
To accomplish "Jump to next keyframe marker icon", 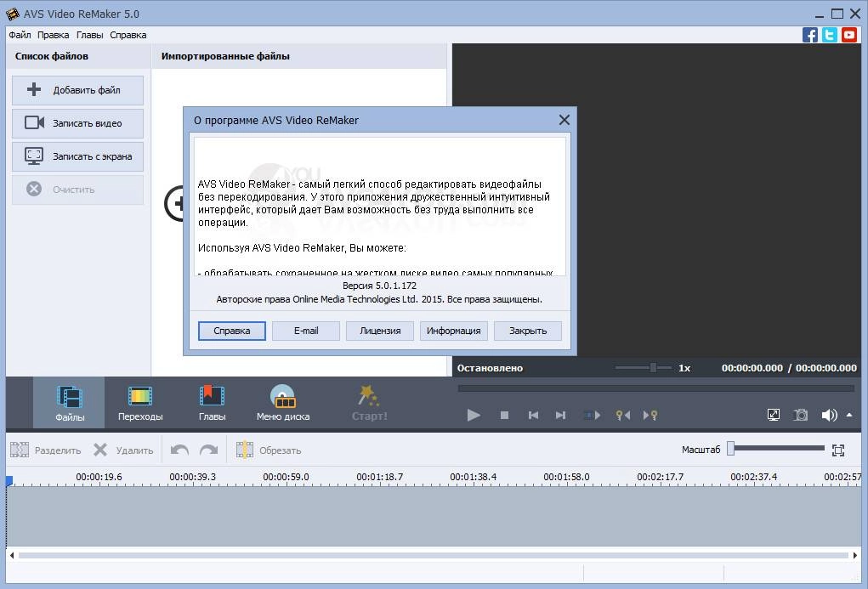I will [650, 415].
